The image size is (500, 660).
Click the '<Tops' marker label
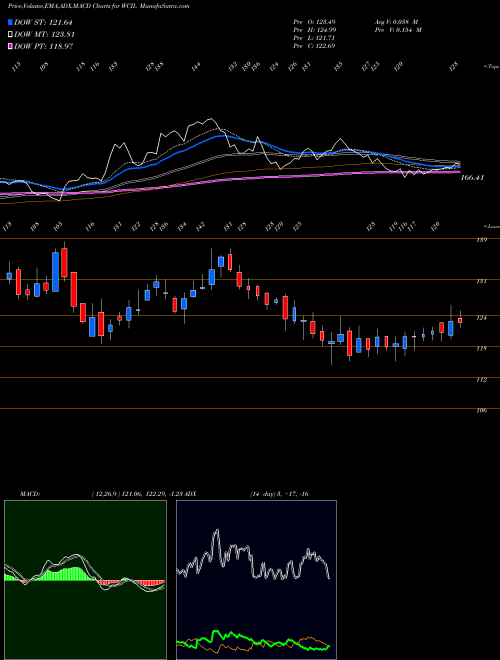click(x=492, y=67)
